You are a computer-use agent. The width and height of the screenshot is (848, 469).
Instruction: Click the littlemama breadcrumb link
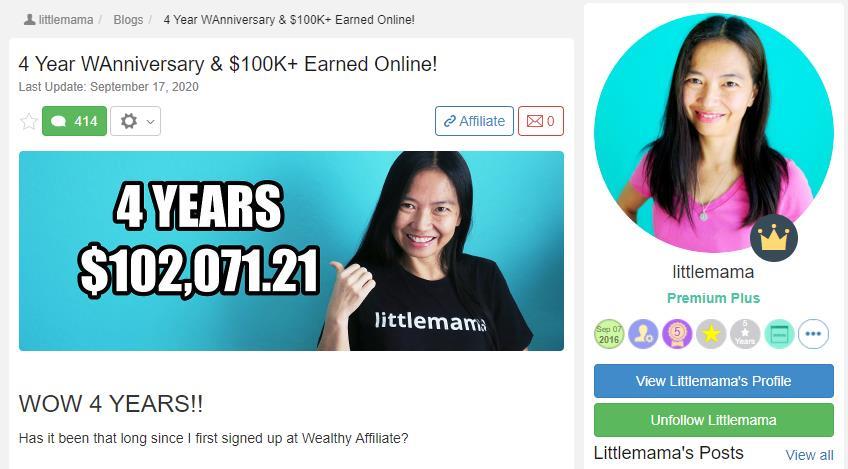[x=59, y=20]
